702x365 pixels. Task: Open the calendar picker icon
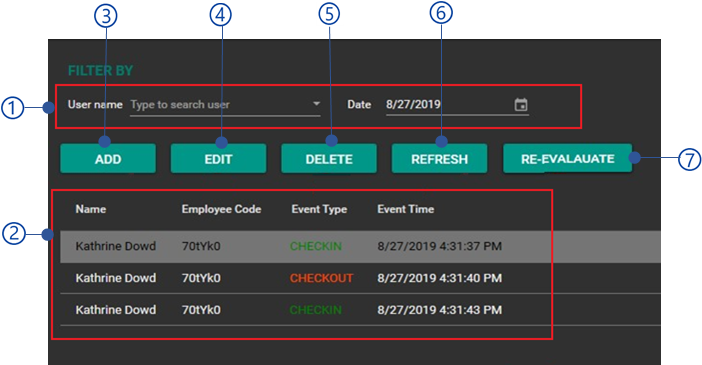coord(521,105)
